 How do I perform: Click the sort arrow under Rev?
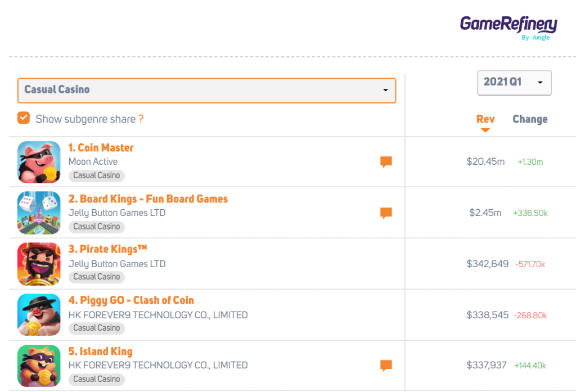tap(485, 130)
